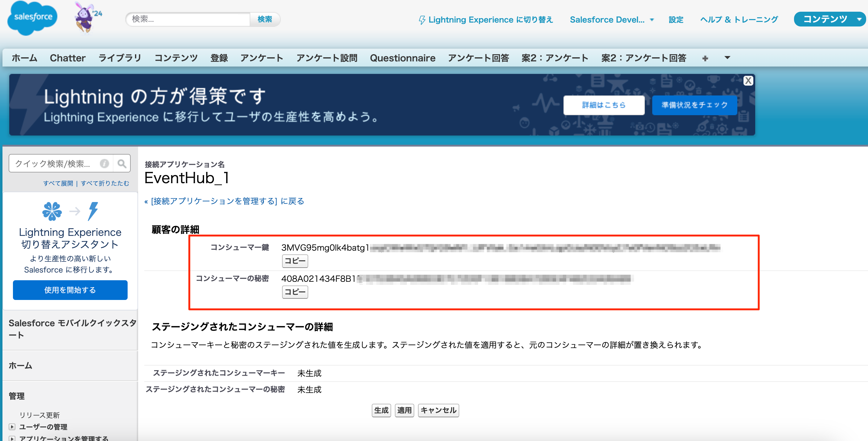Add a tab with the plus icon

tap(705, 58)
